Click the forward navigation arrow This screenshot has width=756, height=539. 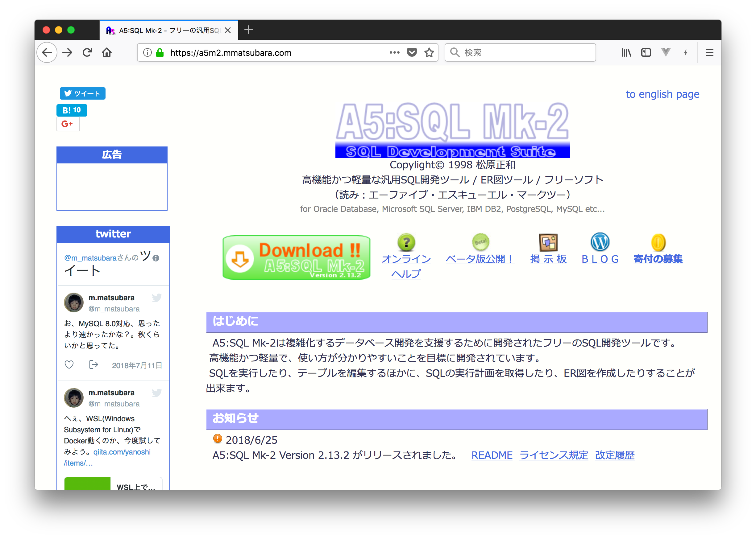coord(68,52)
